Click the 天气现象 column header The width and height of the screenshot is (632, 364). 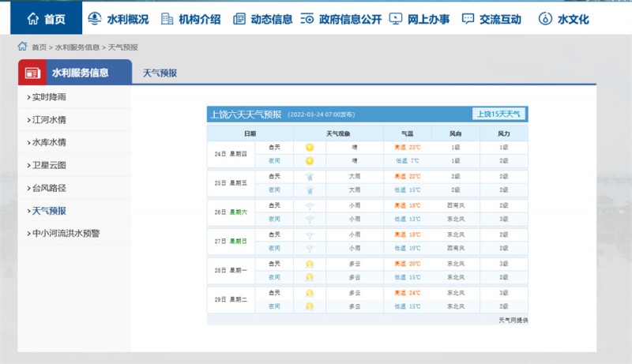pyautogui.click(x=338, y=133)
